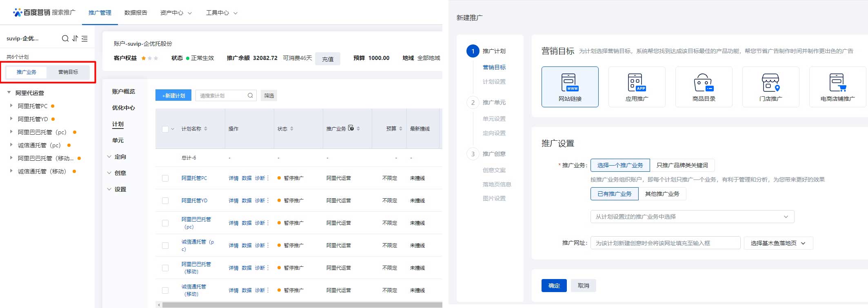
Task: Open 详情 link for 阿里托管PC
Action: coord(233,178)
